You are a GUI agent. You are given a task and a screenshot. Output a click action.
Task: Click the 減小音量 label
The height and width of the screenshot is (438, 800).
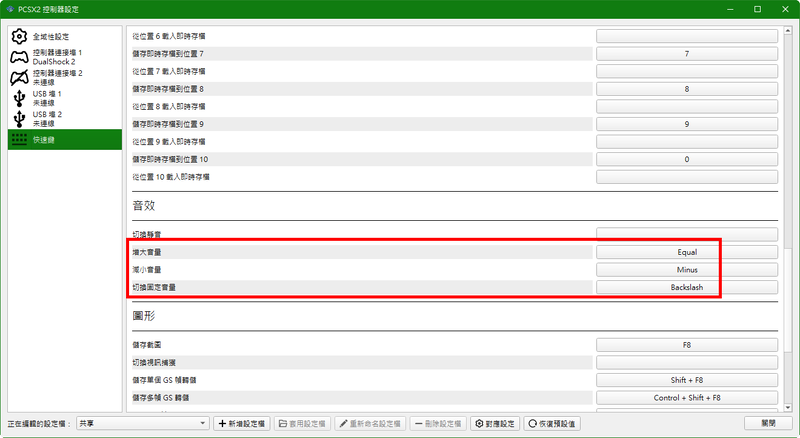click(146, 270)
